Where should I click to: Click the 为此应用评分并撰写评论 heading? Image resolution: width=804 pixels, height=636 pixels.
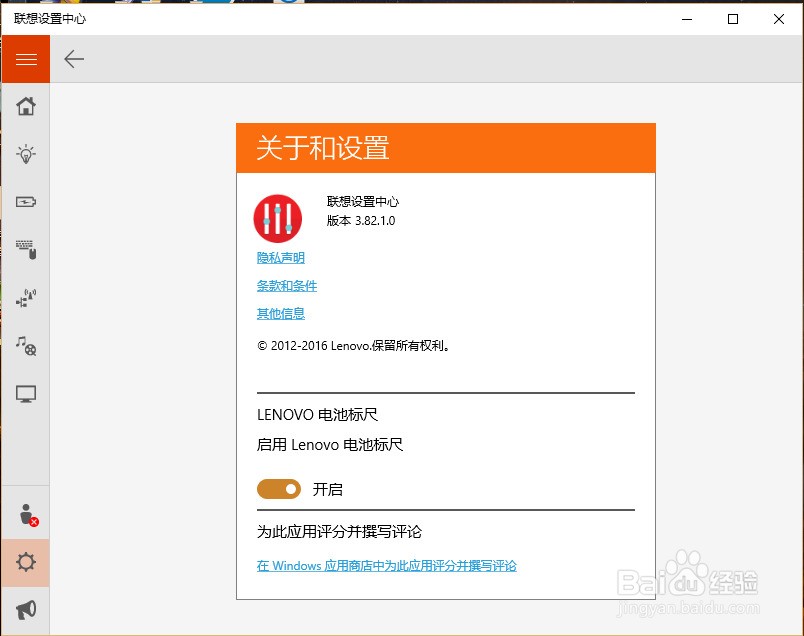[x=339, y=531]
